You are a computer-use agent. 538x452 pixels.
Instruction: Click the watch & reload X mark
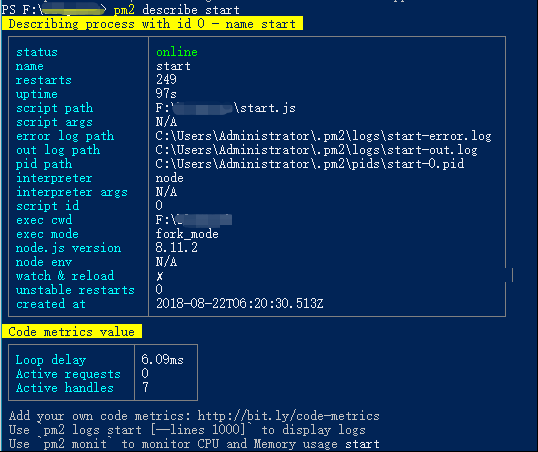coord(160,276)
